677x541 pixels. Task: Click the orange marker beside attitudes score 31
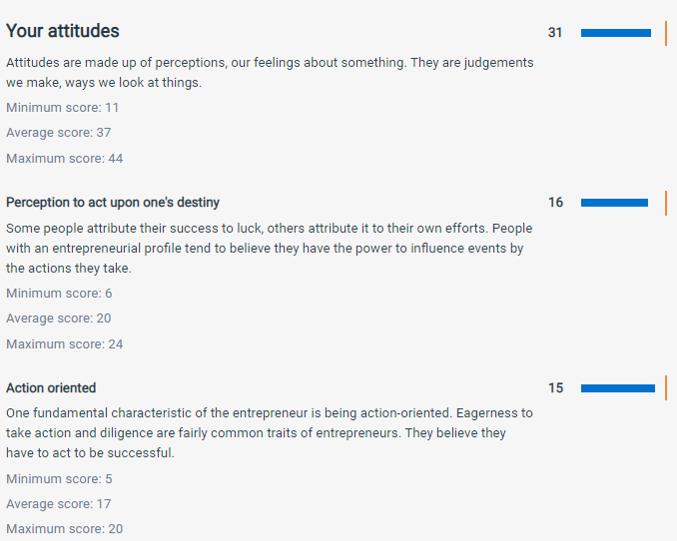tap(666, 33)
